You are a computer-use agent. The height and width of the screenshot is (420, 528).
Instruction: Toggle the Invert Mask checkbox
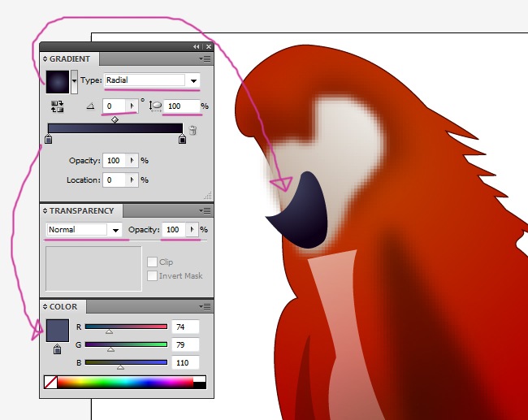coord(152,276)
